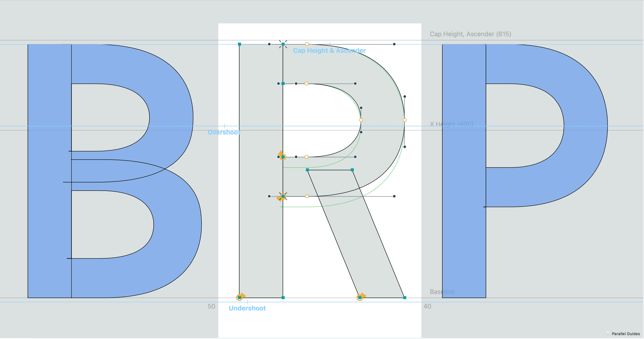Select the smooth node on the counter's top edge
The image size is (644, 339).
coord(307,84)
